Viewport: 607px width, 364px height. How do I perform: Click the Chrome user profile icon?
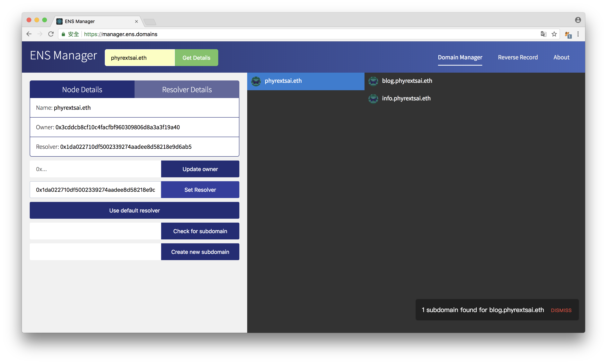pyautogui.click(x=578, y=20)
